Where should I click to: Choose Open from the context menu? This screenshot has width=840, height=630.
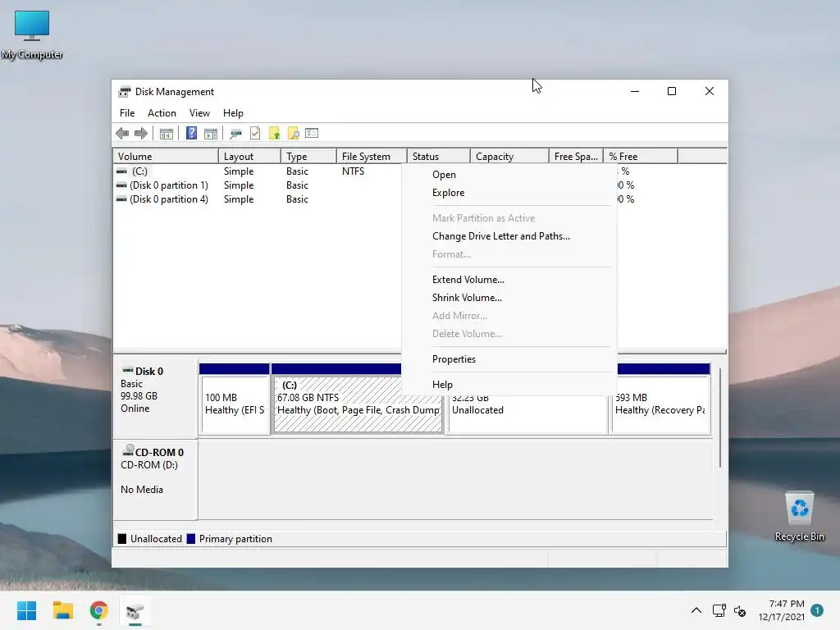pos(509,175)
